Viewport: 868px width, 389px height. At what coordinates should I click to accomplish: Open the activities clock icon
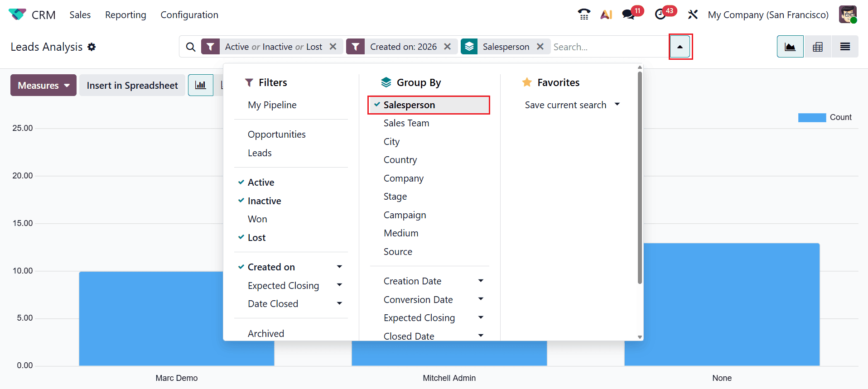point(661,14)
